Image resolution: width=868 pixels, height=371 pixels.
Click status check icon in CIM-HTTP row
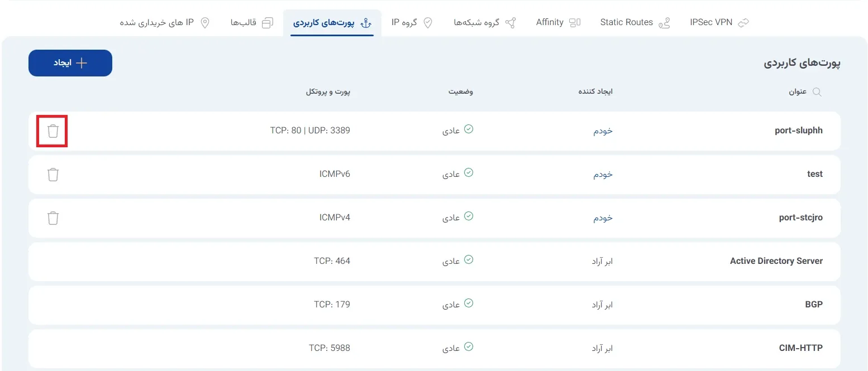click(x=469, y=347)
